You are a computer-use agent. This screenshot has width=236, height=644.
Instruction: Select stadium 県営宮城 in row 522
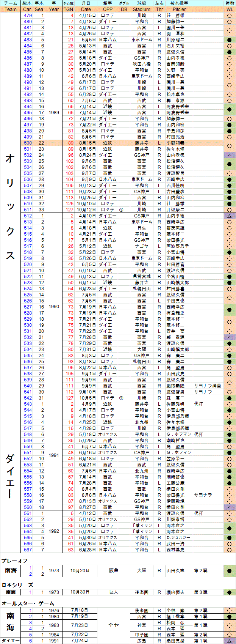142,277
